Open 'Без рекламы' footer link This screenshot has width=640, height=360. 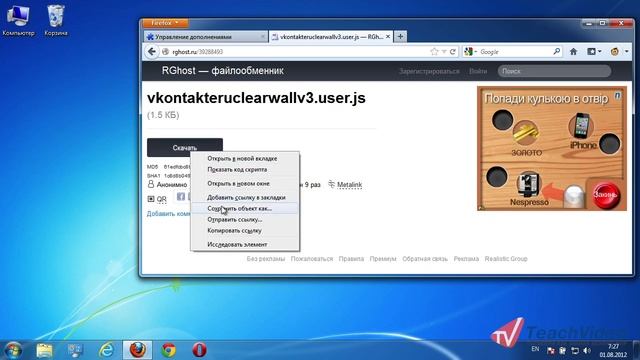[x=266, y=259]
